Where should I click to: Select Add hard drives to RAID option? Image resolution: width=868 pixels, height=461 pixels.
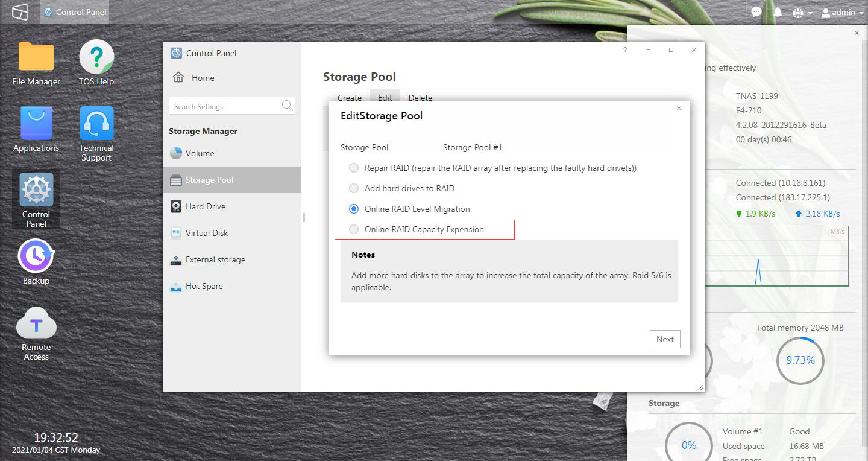pos(354,188)
